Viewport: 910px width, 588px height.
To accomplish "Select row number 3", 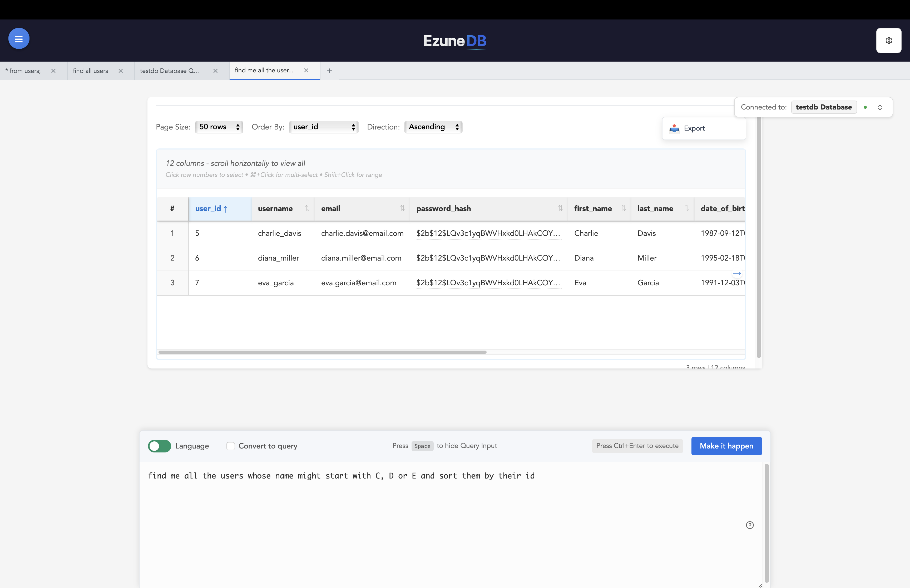I will coord(172,283).
